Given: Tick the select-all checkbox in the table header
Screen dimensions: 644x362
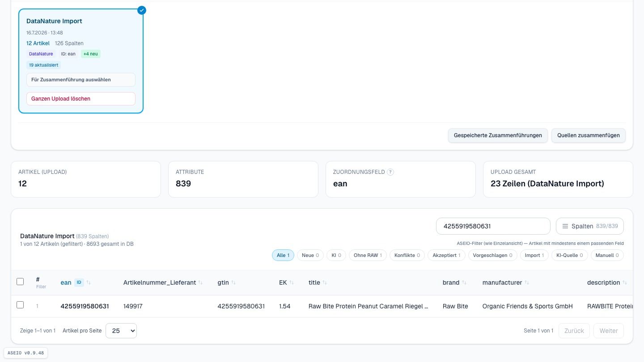Looking at the screenshot, I should (20, 282).
